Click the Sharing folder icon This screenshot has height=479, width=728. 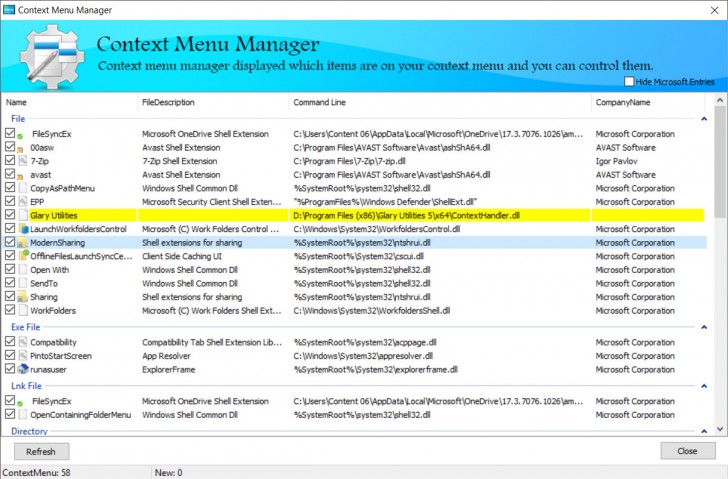pyautogui.click(x=23, y=297)
